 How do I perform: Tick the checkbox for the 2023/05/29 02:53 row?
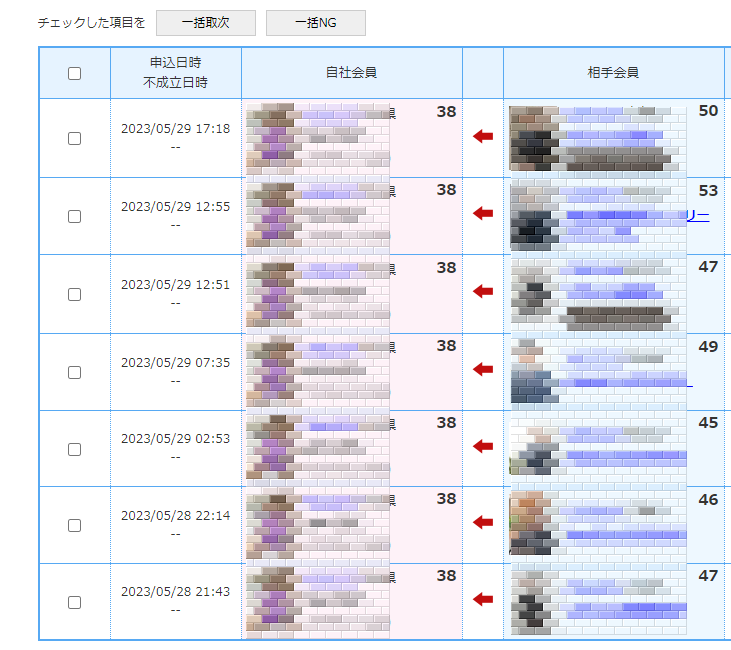[74, 449]
